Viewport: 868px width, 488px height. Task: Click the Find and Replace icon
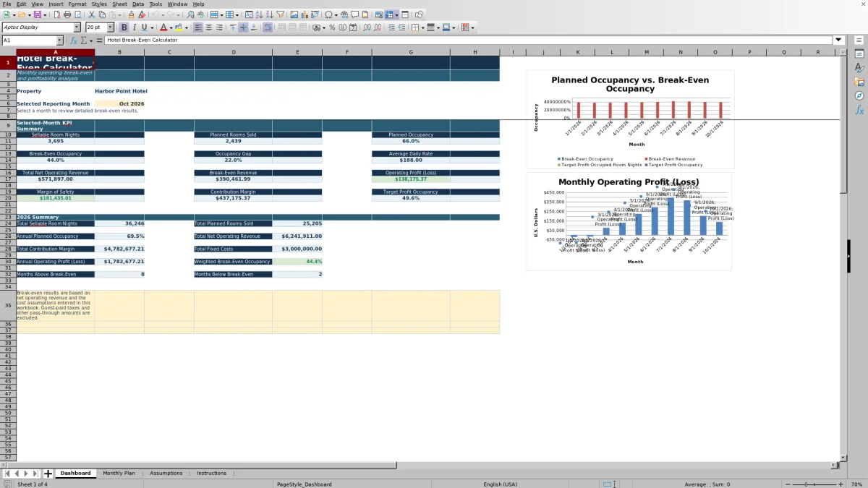coord(190,14)
